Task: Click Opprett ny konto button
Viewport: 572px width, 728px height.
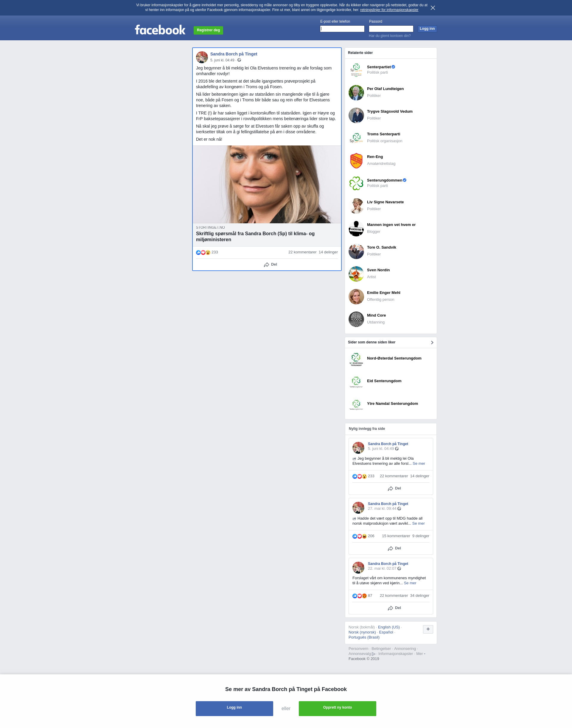Action: point(337,709)
